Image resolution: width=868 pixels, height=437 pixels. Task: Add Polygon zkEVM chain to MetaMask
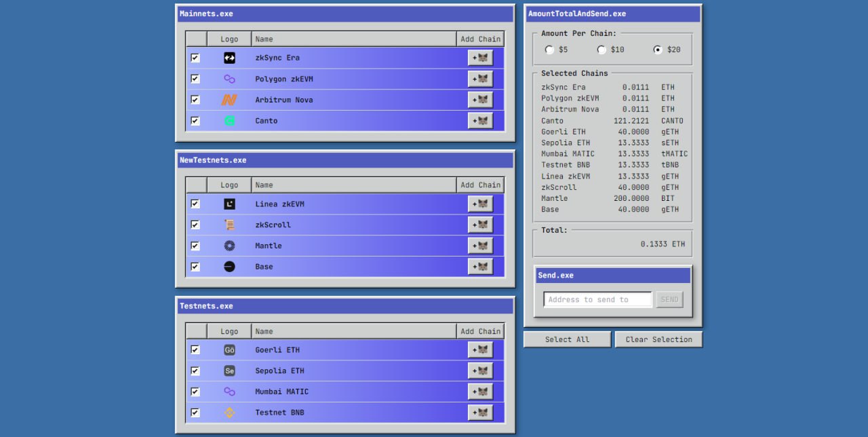click(x=480, y=79)
